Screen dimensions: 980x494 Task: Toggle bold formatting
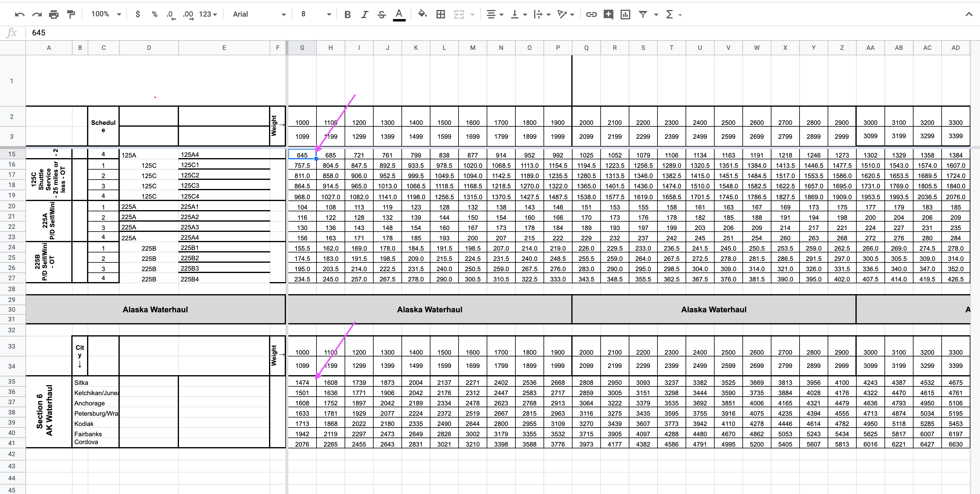tap(347, 15)
